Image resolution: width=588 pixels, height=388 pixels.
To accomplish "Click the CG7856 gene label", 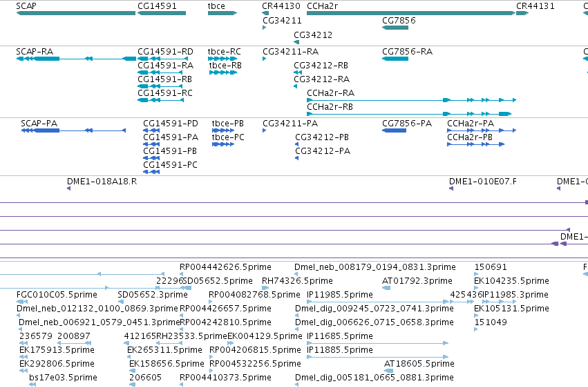I will (399, 21).
